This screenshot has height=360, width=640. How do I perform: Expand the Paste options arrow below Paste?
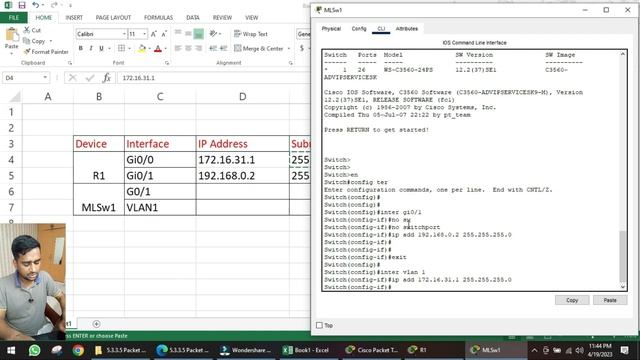coord(11,53)
